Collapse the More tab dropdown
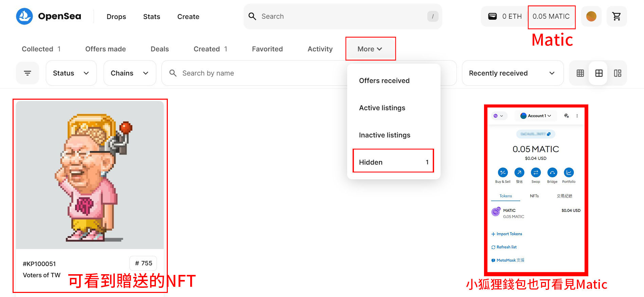644x297 pixels. pos(370,49)
